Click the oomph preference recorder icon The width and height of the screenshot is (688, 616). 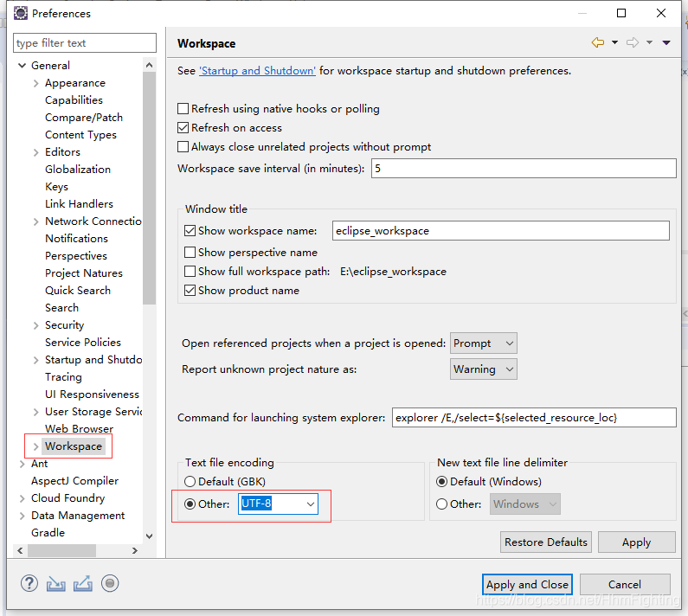[x=110, y=583]
